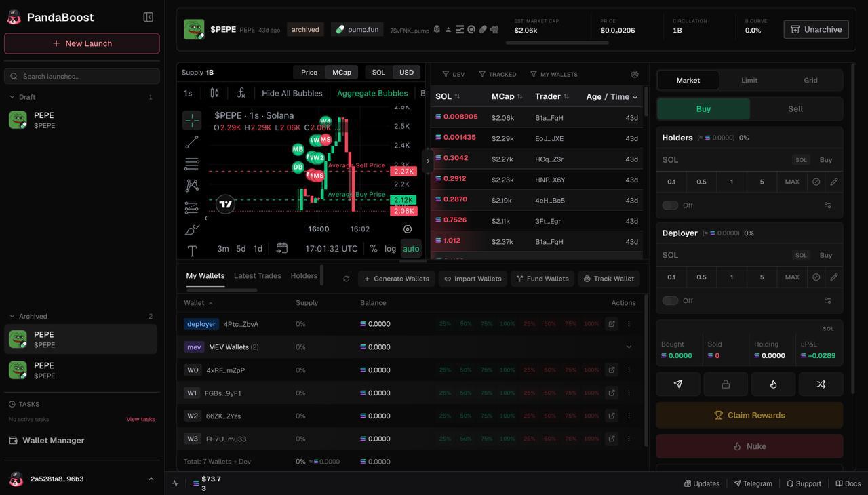Expand the account menu 2a5281a8...96b3

pos(151,479)
